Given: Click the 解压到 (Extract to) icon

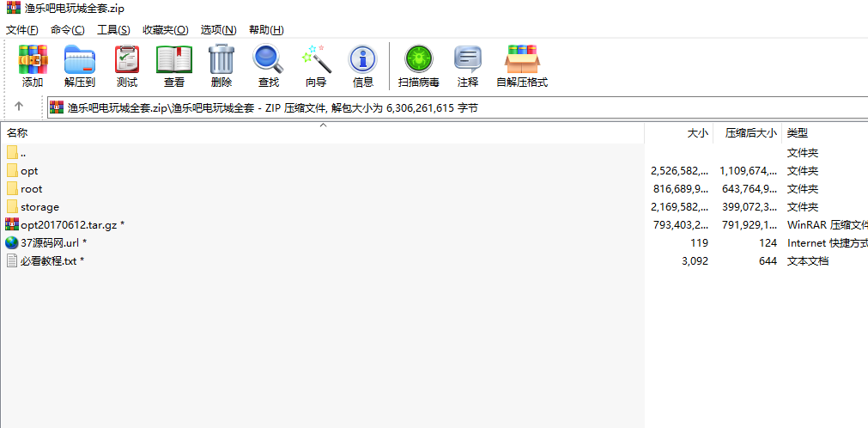Looking at the screenshot, I should coord(80,59).
